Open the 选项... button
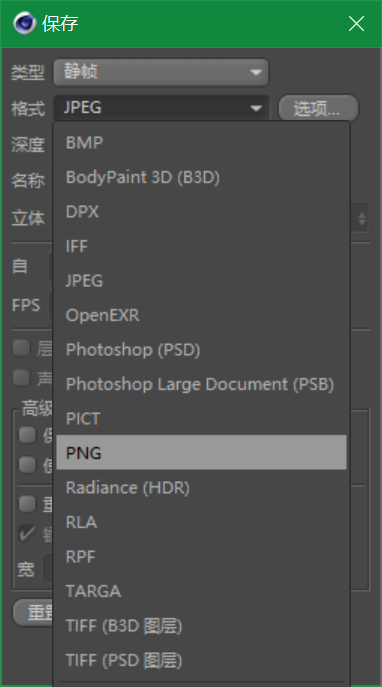Viewport: 382px width, 687px height. tap(318, 108)
